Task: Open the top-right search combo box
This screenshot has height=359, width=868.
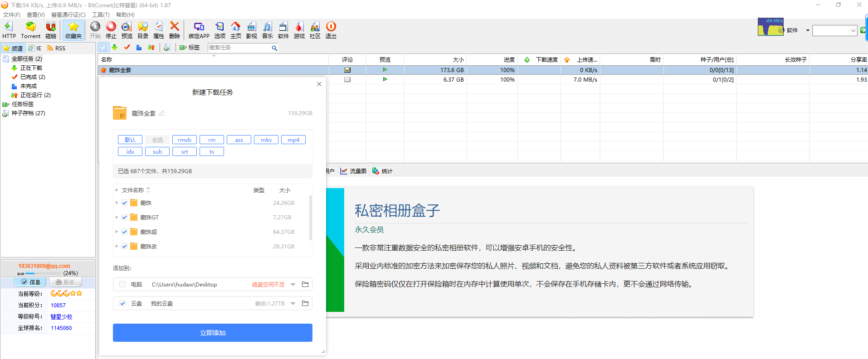Action: click(834, 30)
